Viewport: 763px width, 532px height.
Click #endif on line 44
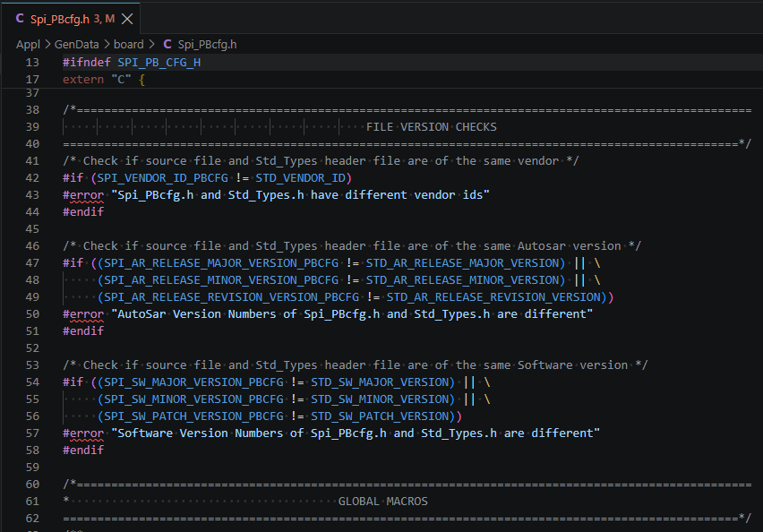83,211
